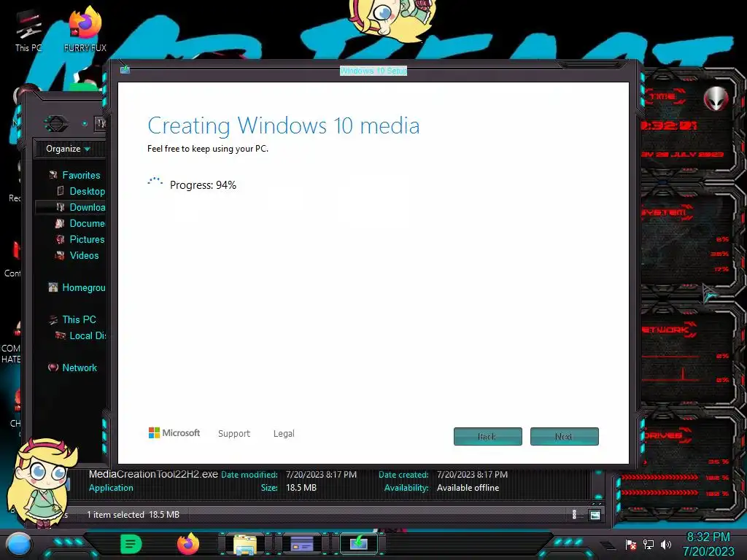This screenshot has height=560, width=747.
Task: Click the Alienware head icon on gadget
Action: pos(716,99)
